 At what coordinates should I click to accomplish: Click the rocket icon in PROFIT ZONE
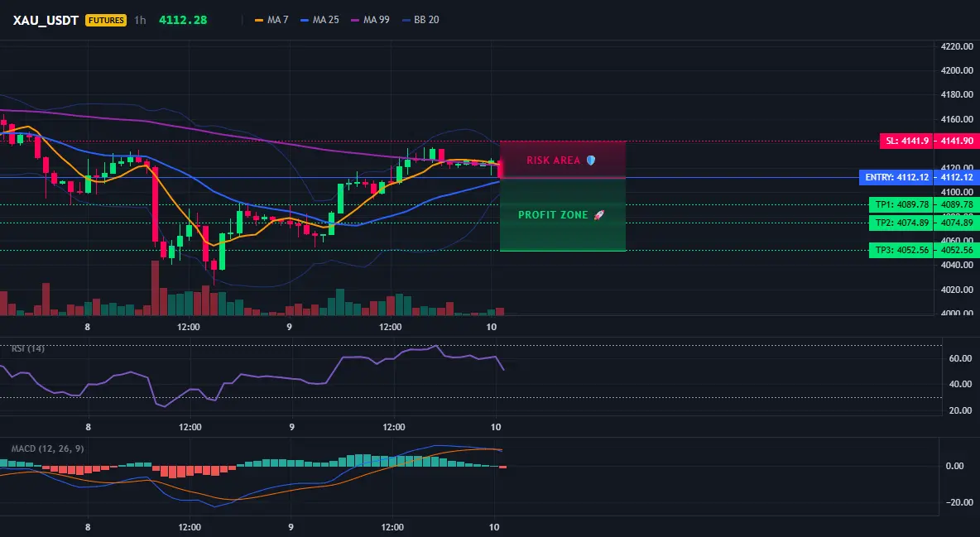click(x=598, y=215)
